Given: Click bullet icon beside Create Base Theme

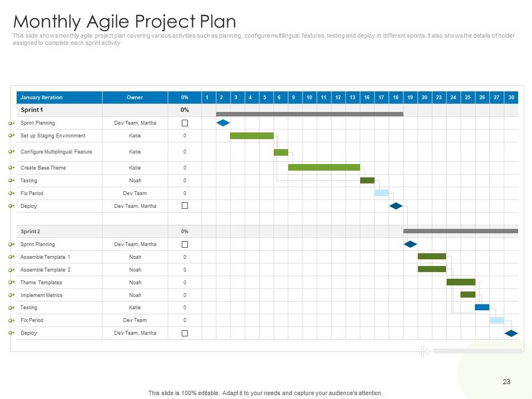Looking at the screenshot, I should click(11, 168).
